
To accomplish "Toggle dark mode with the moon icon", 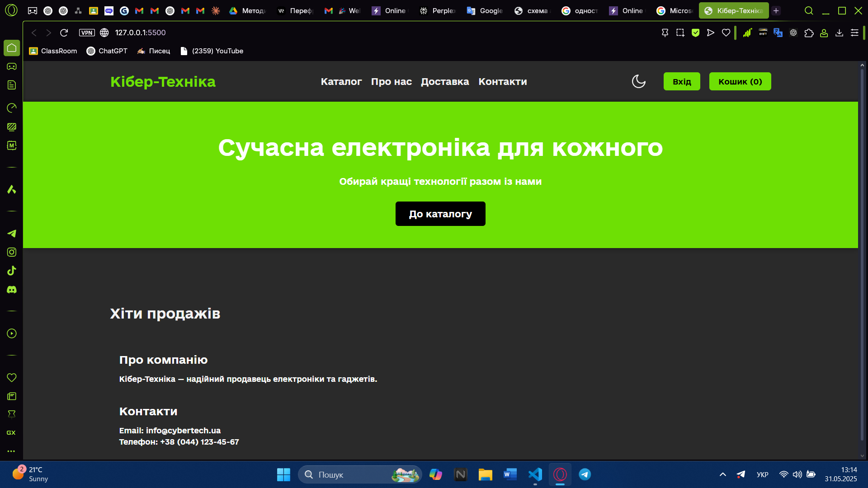I will [638, 81].
